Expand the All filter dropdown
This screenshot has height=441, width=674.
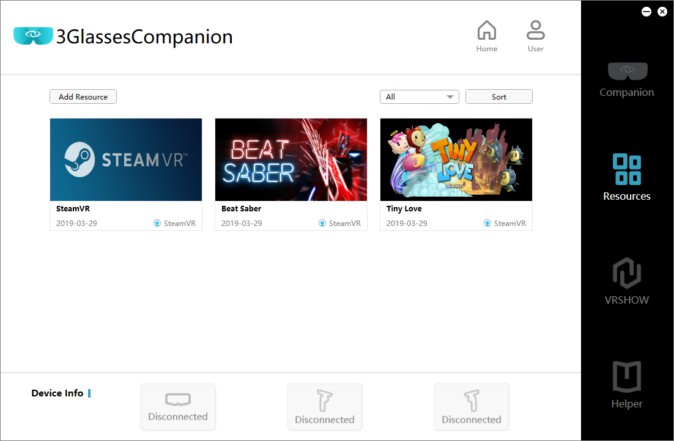tap(419, 97)
